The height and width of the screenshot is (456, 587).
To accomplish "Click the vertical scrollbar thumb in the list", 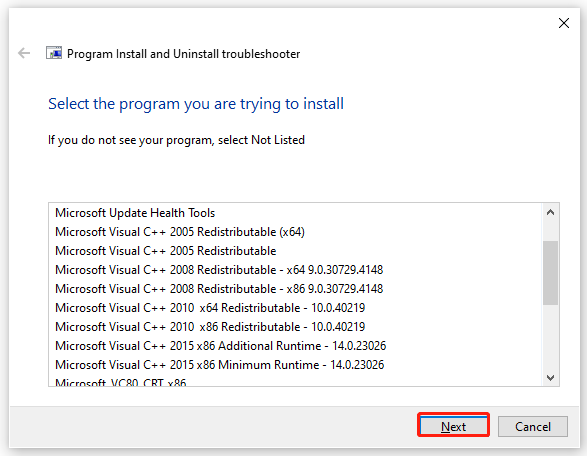I will [550, 273].
